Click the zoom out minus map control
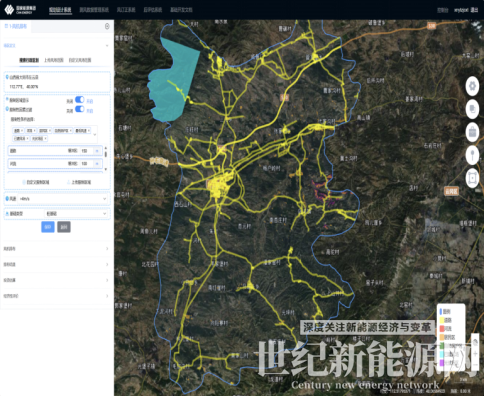 (476, 364)
